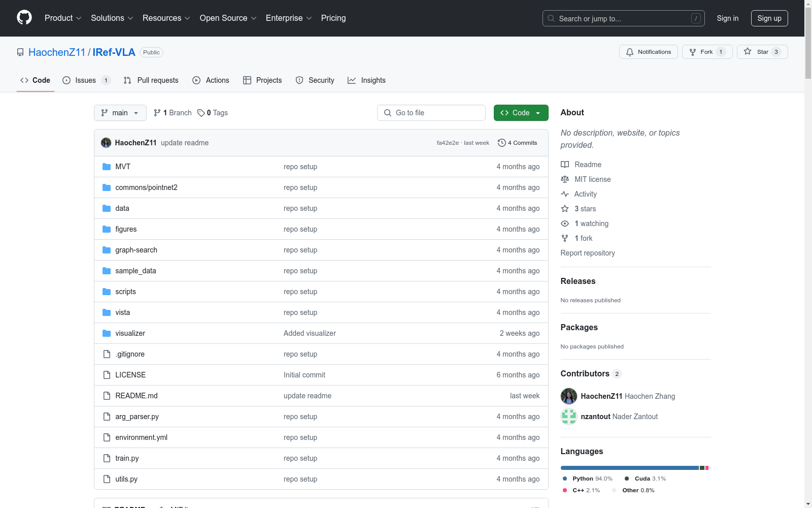Click the star icon beside 3 stars

(565, 209)
